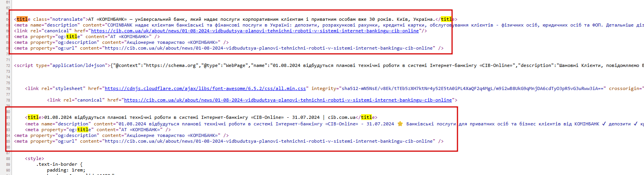Click line number 71 in the gutter
The width and height of the screenshot is (644, 175).
(8, 60)
